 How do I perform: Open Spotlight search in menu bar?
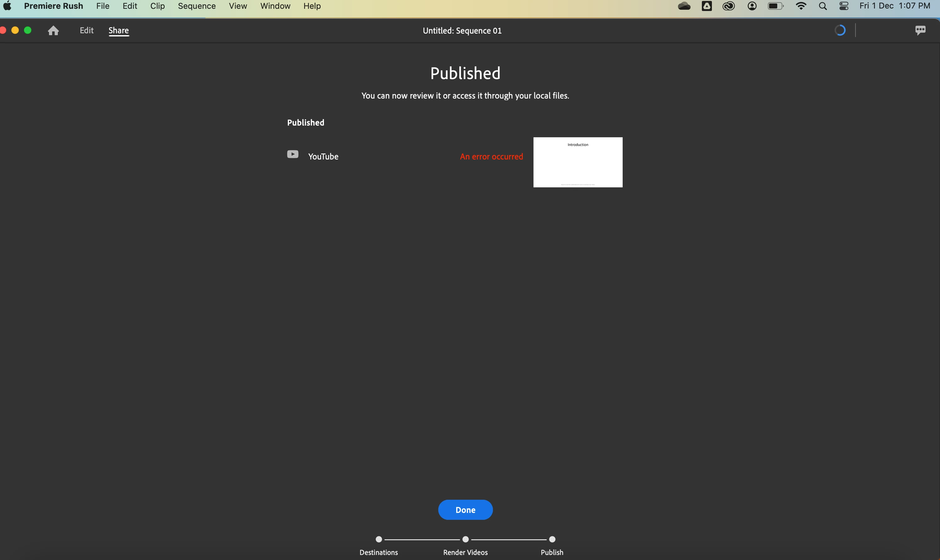click(x=822, y=6)
